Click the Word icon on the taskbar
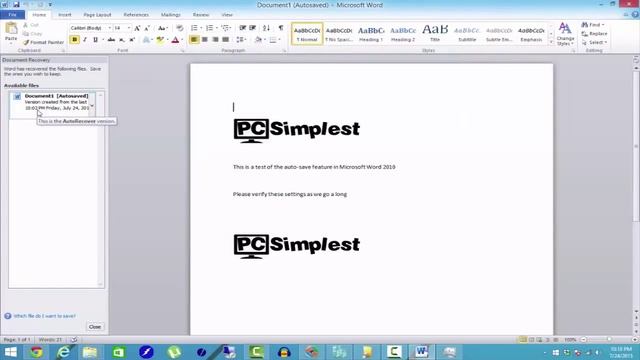Viewport: 640px width, 360px height. click(421, 352)
